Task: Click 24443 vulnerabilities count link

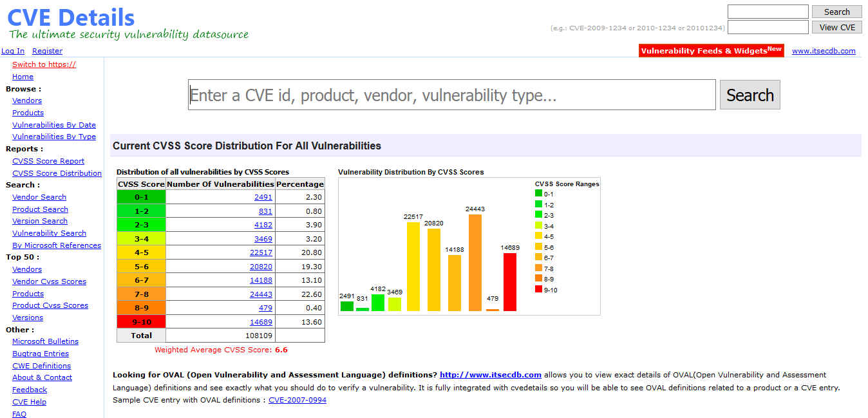Action: coord(261,294)
